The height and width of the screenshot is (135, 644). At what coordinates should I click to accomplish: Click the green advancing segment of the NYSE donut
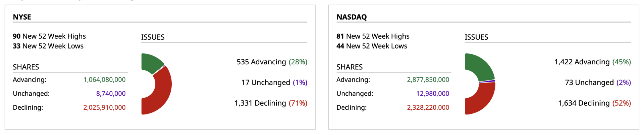point(151,63)
